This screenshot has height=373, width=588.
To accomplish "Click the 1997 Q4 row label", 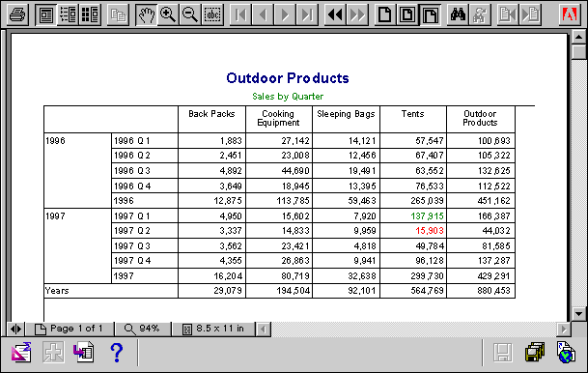I will (x=132, y=261).
